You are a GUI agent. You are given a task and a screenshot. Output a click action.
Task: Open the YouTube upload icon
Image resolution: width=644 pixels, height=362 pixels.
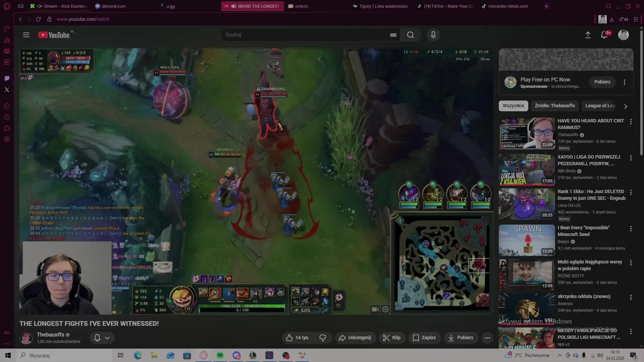[588, 35]
